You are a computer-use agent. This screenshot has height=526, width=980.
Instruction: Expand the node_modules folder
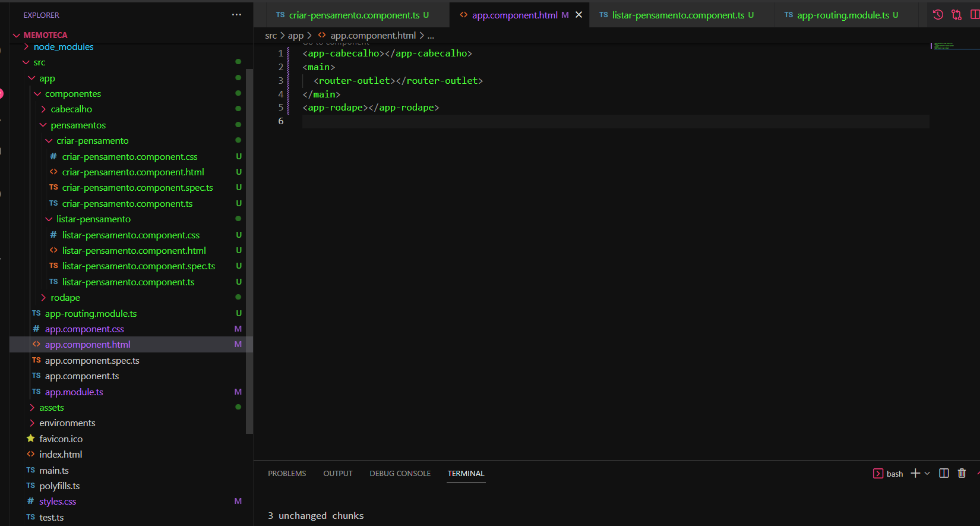point(64,47)
